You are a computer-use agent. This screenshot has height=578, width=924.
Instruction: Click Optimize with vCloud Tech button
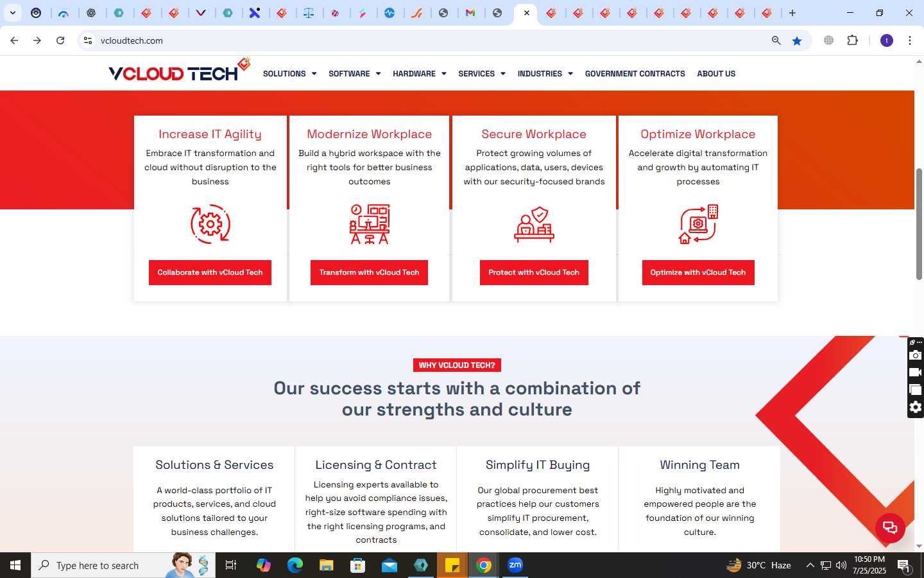[x=698, y=272]
